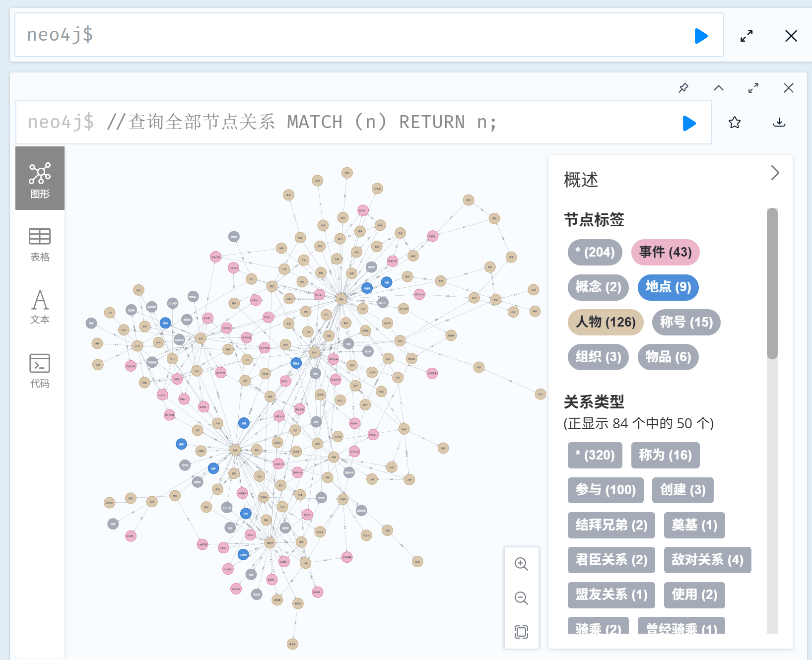Toggle the 事件 (43) node label filter
The height and width of the screenshot is (660, 812).
tap(665, 253)
